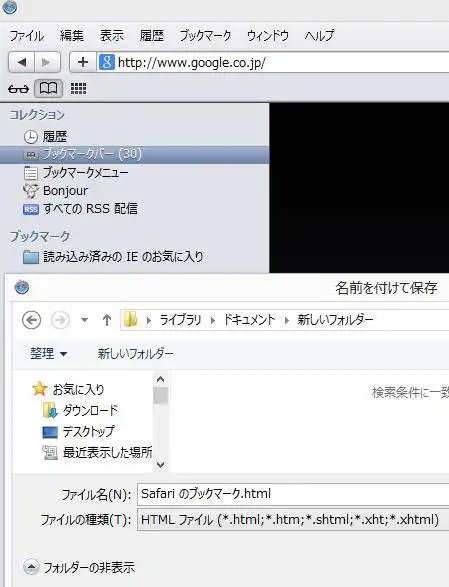Image resolution: width=449 pixels, height=587 pixels.
Task: Click the bookmarks menu list icon
Action: click(x=31, y=173)
